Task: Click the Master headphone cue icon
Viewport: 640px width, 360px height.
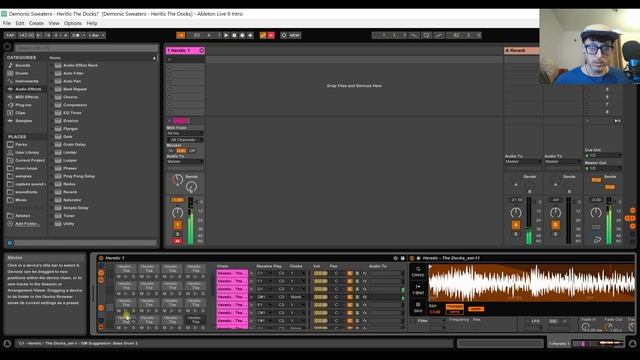Action: (597, 240)
